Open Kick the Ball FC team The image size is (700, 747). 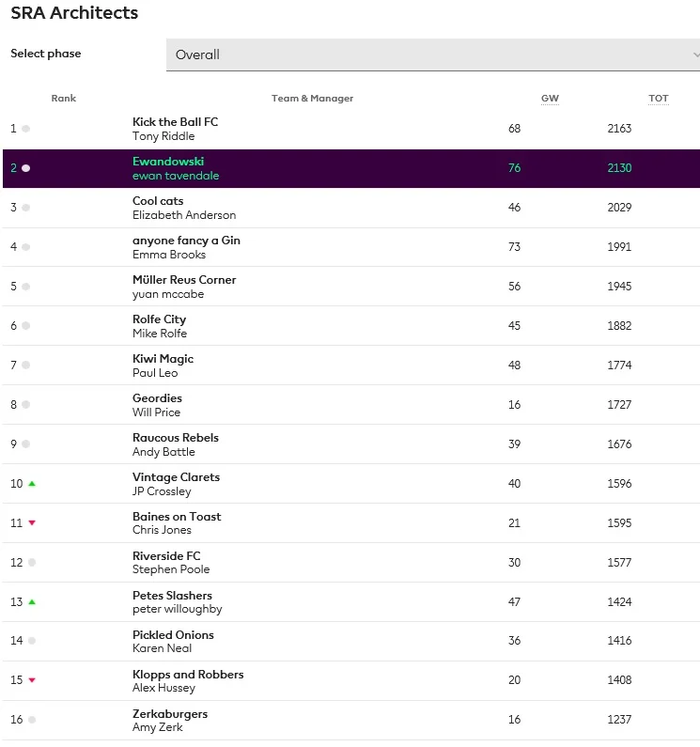tap(175, 122)
